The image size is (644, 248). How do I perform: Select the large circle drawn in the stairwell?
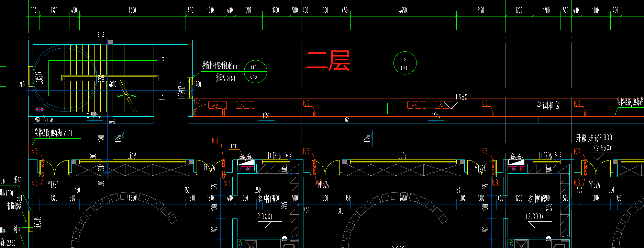(65, 78)
